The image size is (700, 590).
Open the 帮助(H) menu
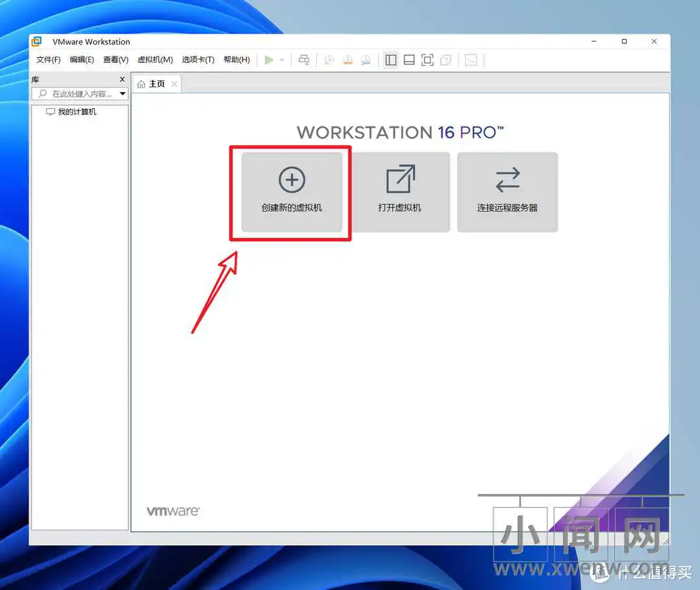(x=237, y=60)
